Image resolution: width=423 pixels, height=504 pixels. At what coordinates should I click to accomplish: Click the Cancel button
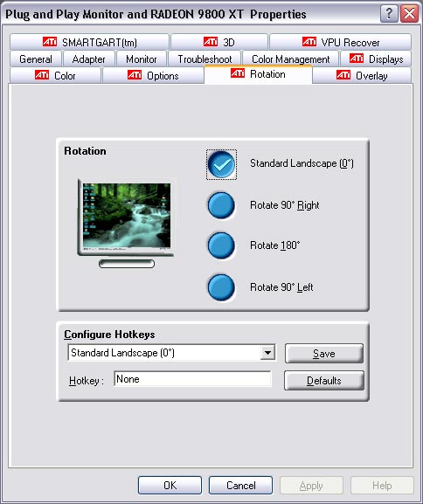pyautogui.click(x=240, y=485)
